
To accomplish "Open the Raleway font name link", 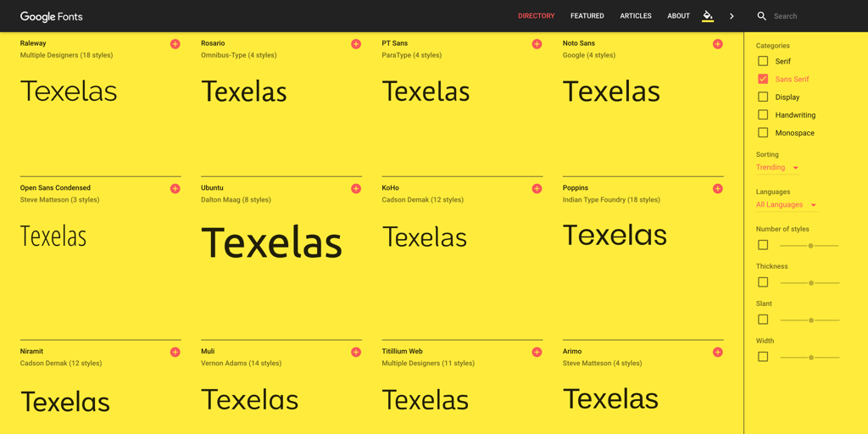I will pos(33,43).
